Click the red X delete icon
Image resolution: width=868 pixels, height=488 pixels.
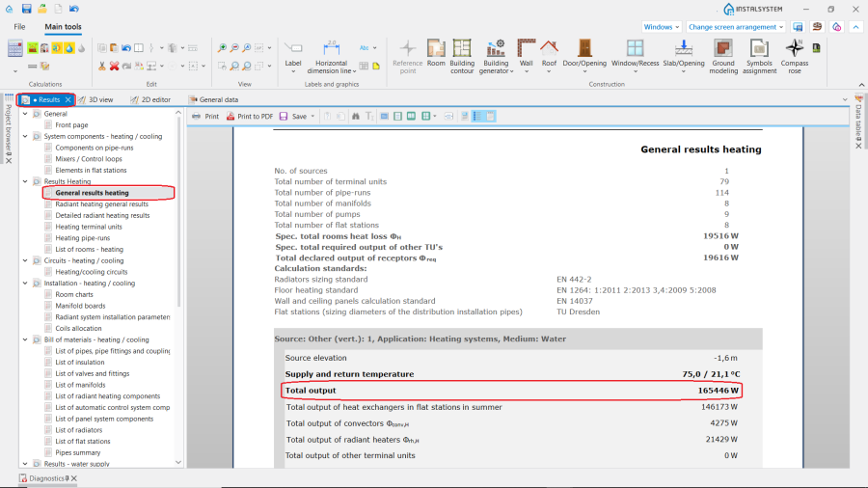click(114, 66)
